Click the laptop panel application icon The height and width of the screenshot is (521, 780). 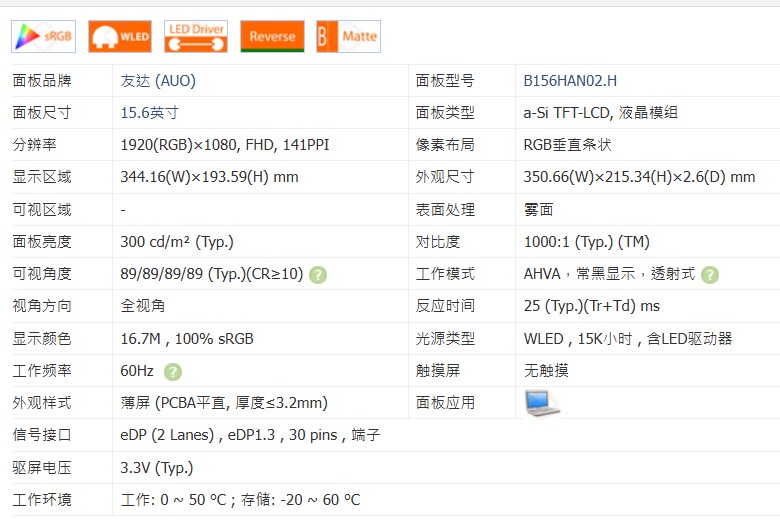coord(542,403)
